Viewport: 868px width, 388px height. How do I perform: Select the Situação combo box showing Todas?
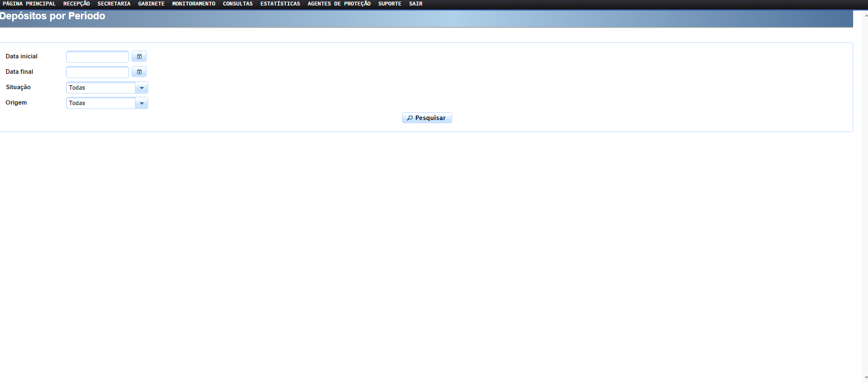pos(101,88)
